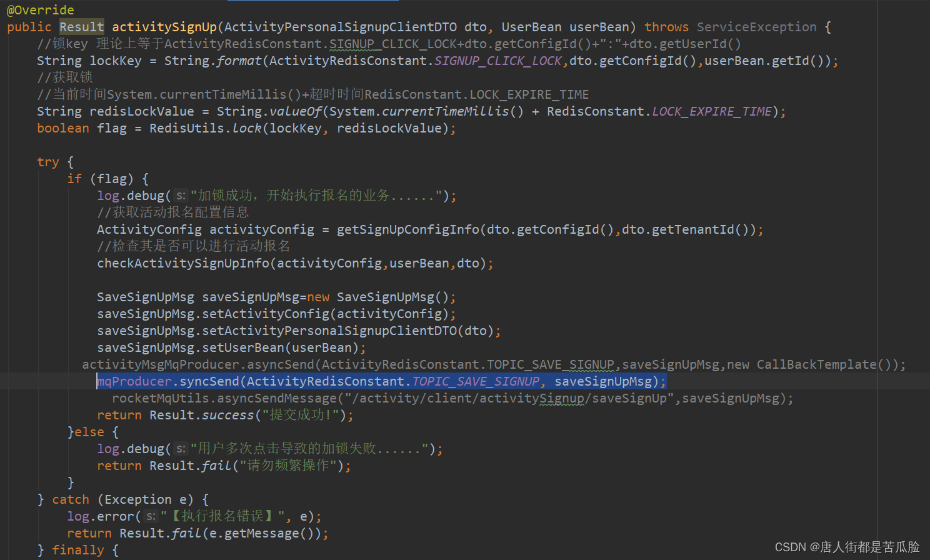Click the //获取锁 comment
930x560 pixels.
click(65, 77)
